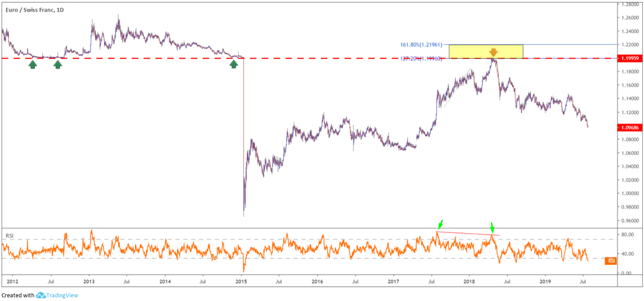
Task: Click the 2016 label on time axis
Action: [x=317, y=281]
